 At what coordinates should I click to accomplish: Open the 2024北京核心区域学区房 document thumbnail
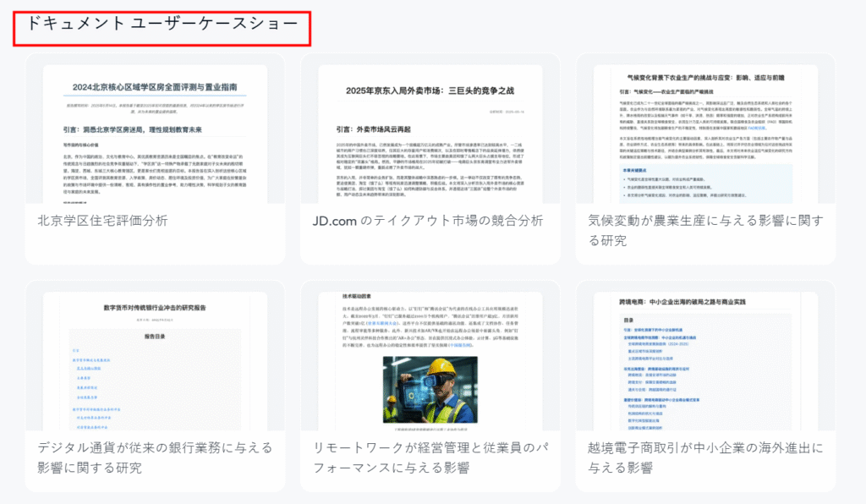tap(155, 135)
